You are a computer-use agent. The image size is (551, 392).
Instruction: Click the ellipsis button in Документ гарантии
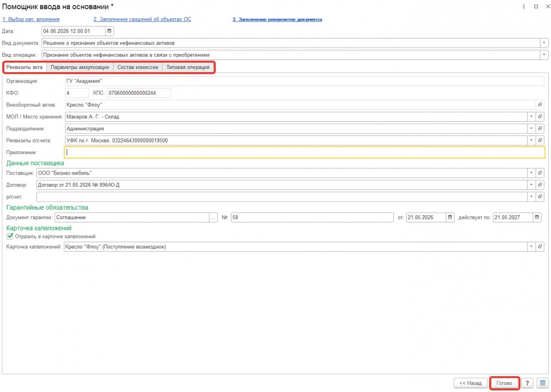(x=213, y=217)
